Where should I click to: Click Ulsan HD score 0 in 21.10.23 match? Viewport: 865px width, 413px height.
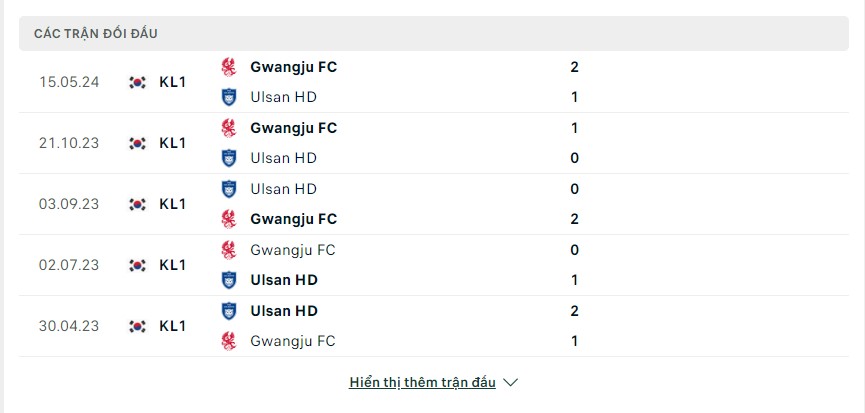(x=574, y=158)
